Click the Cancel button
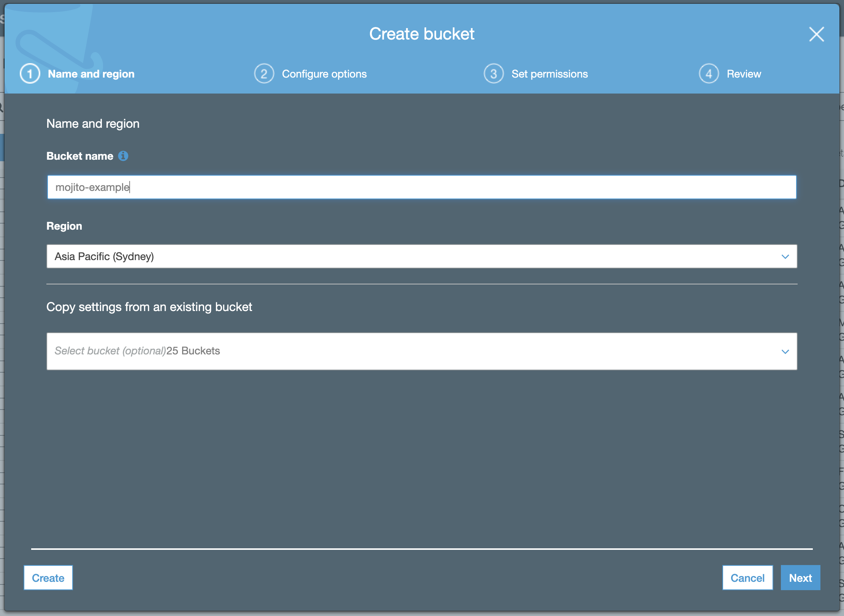Image resolution: width=844 pixels, height=616 pixels. coord(747,578)
